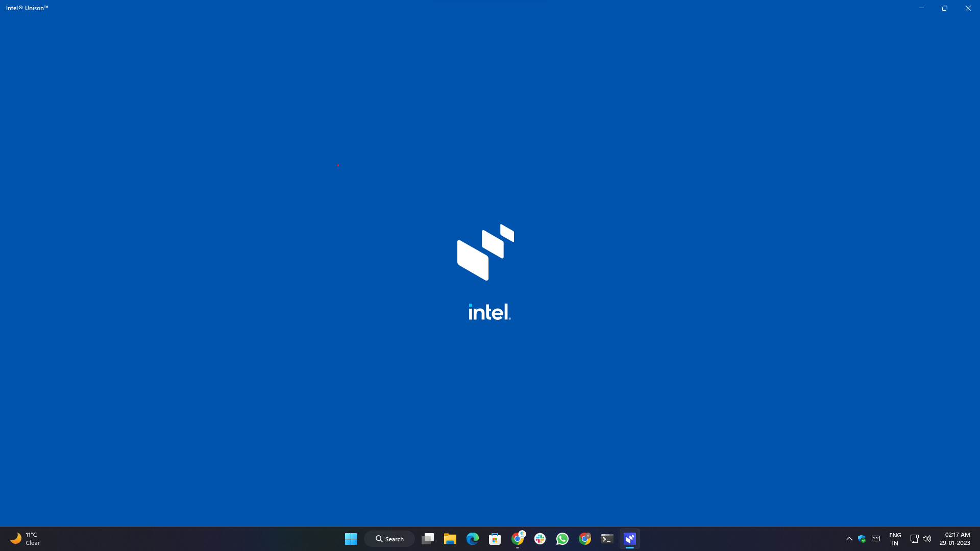The width and height of the screenshot is (980, 551).
Task: Toggle the taskbar notification area
Action: 849,539
